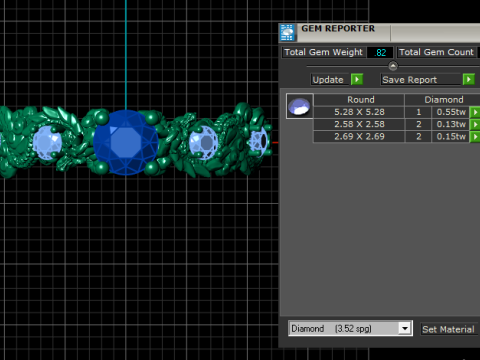Click the count 1 cell in the 5.28 row

(418, 112)
